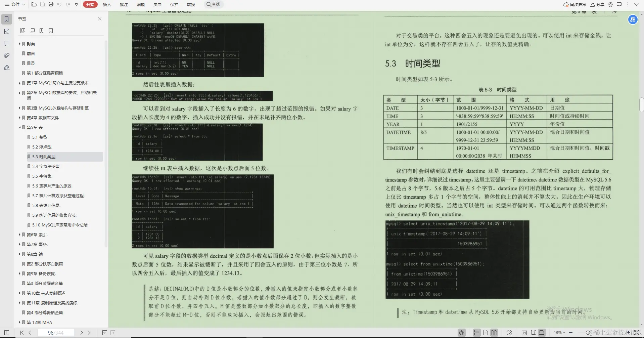Click the settings gear near 分享
Image resolution: width=644 pixels, height=338 pixels.
pyautogui.click(x=610, y=4)
